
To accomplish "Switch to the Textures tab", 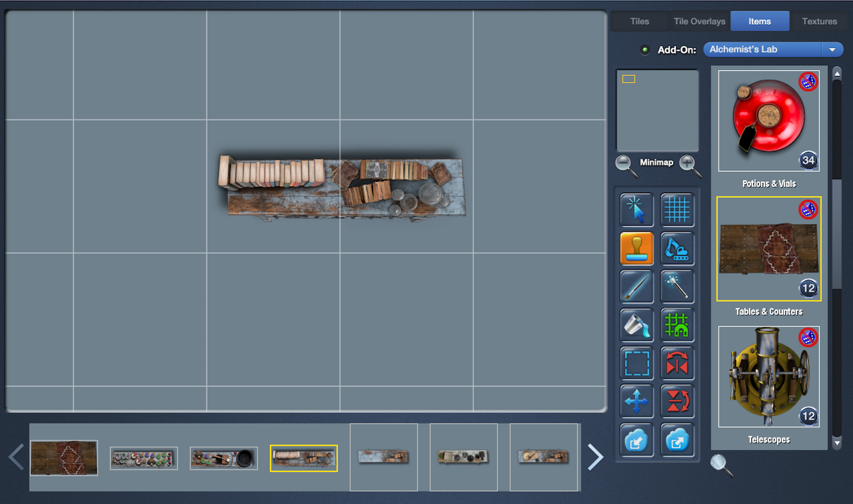I will coord(820,21).
